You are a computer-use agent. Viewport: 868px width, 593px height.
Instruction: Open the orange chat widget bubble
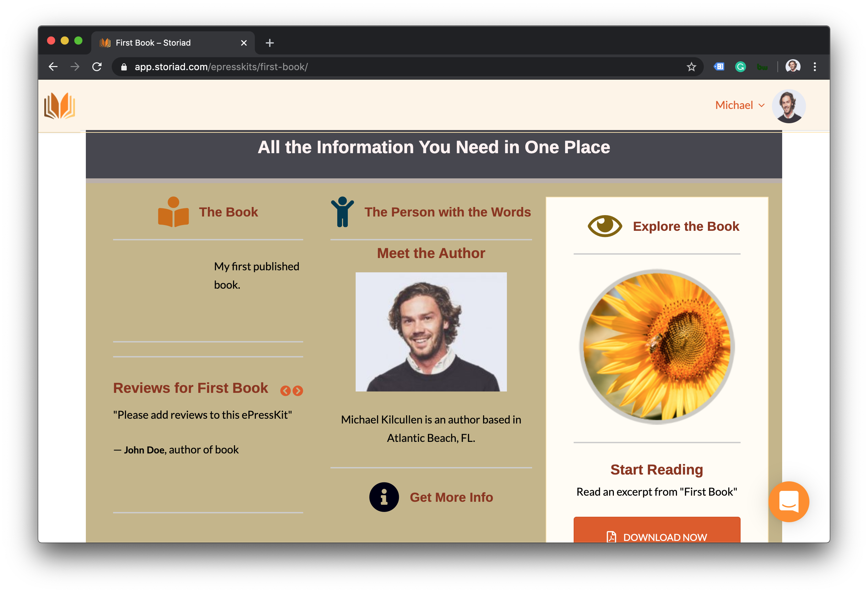(788, 501)
